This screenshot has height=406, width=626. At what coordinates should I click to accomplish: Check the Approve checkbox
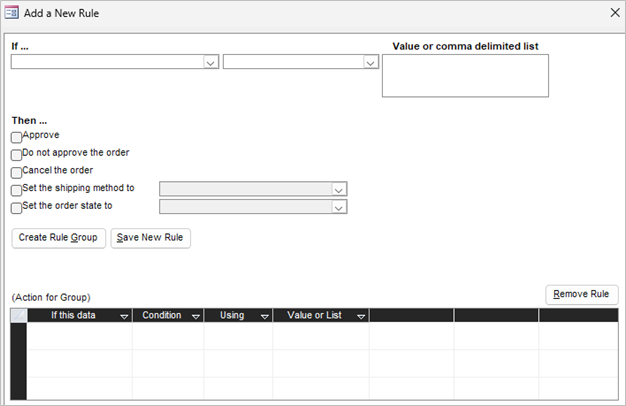[16, 137]
